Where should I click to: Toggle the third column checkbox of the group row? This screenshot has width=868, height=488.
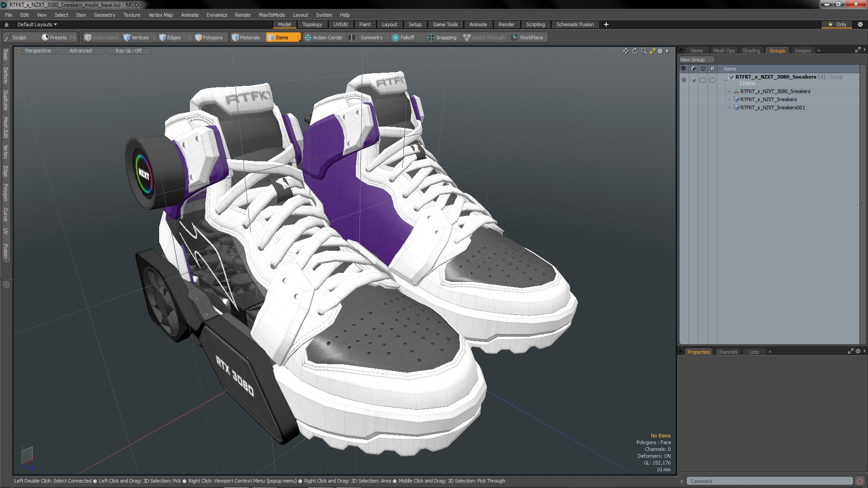[x=703, y=80]
